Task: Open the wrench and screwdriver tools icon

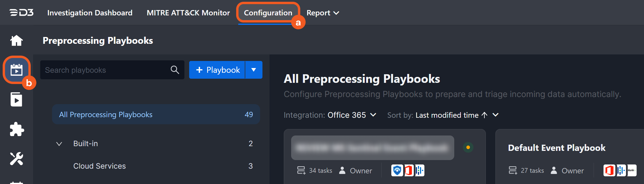Action: pos(17,159)
